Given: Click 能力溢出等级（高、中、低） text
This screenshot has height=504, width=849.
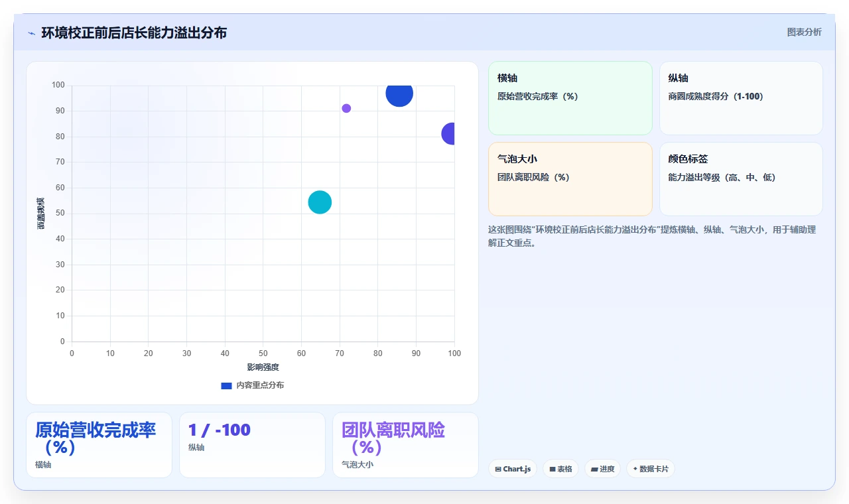Looking at the screenshot, I should [722, 177].
